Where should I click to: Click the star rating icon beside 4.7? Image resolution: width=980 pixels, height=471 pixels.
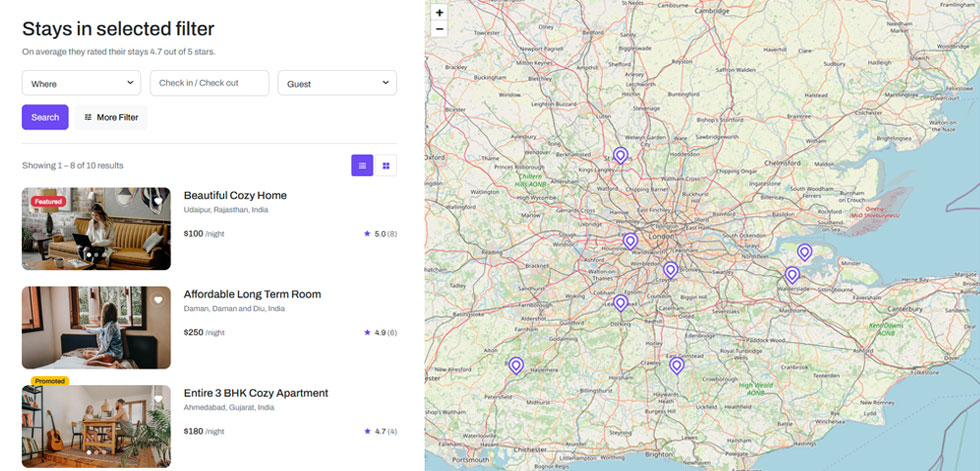coord(367,431)
